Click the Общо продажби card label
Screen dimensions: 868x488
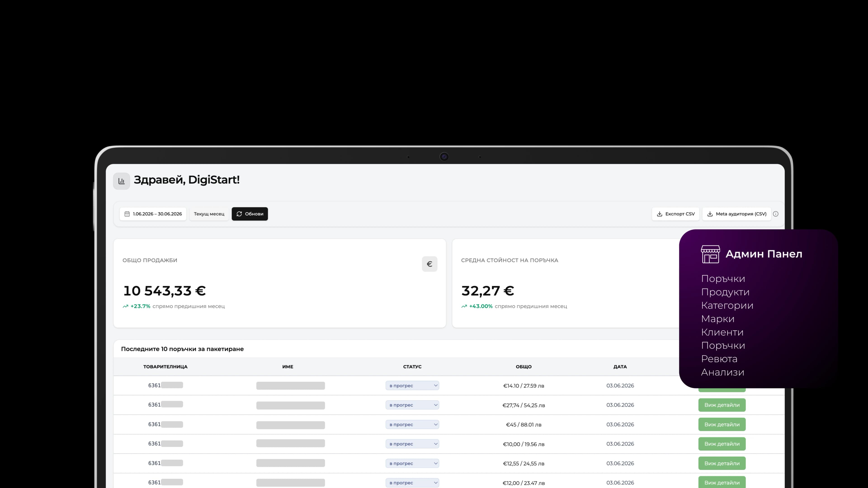(150, 260)
